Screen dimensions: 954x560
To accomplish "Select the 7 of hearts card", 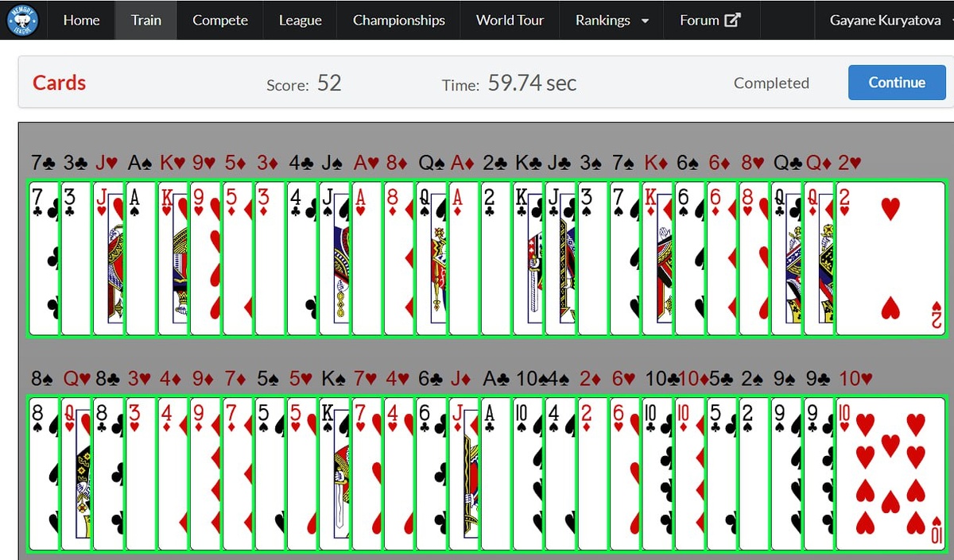I will [366, 473].
